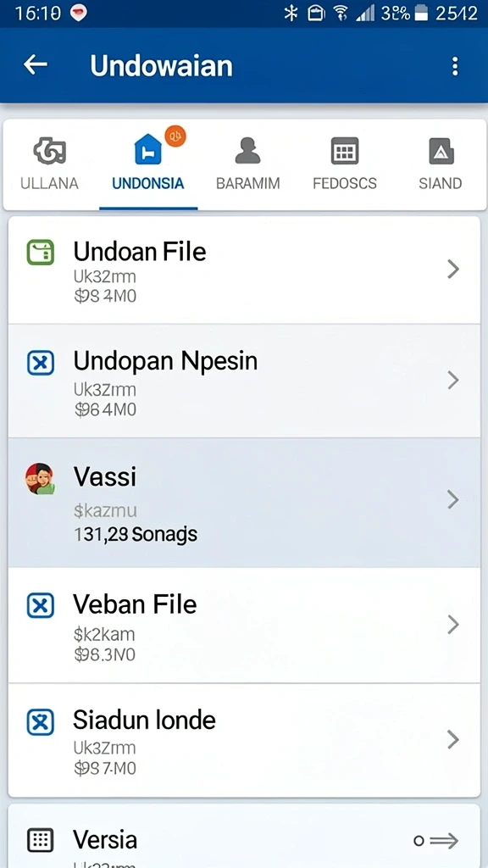Screen dimensions: 488x868
Task: Switch to the FEDOSCS tab
Action: [345, 151]
